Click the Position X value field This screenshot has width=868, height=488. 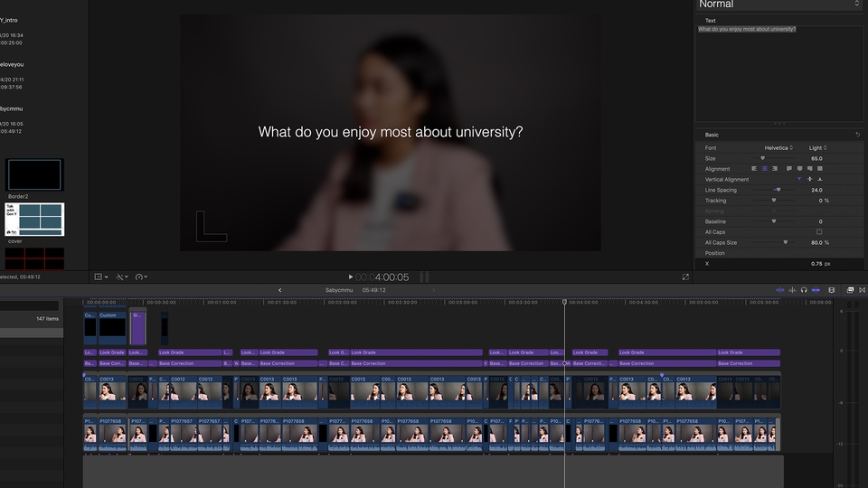point(820,263)
